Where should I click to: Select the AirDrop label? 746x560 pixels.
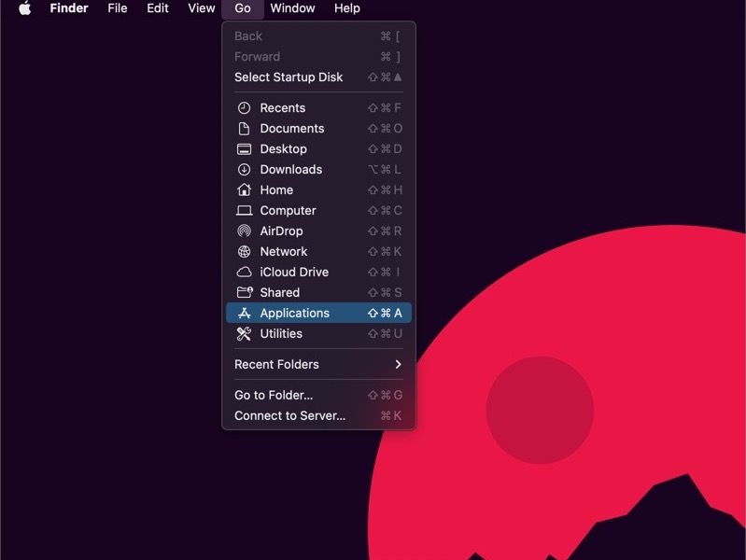(281, 231)
